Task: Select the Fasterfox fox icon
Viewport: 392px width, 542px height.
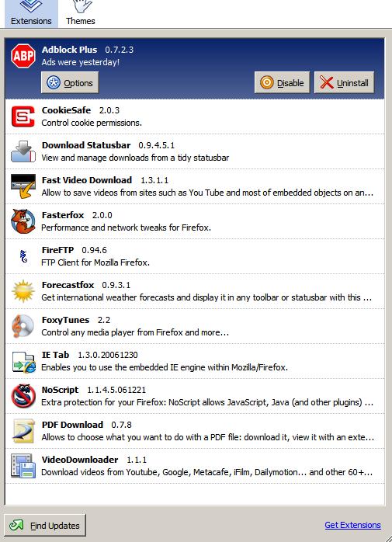Action: pos(23,221)
